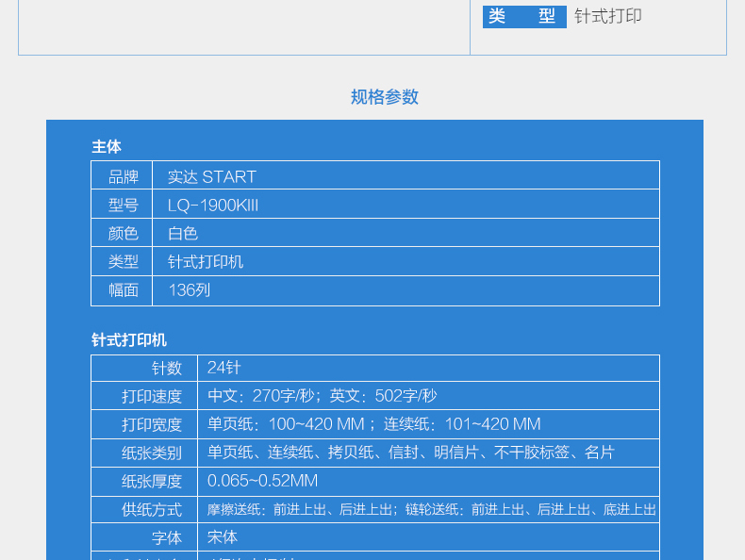Select the 纸张类别 label cell
This screenshot has height=560, width=745.
152,453
